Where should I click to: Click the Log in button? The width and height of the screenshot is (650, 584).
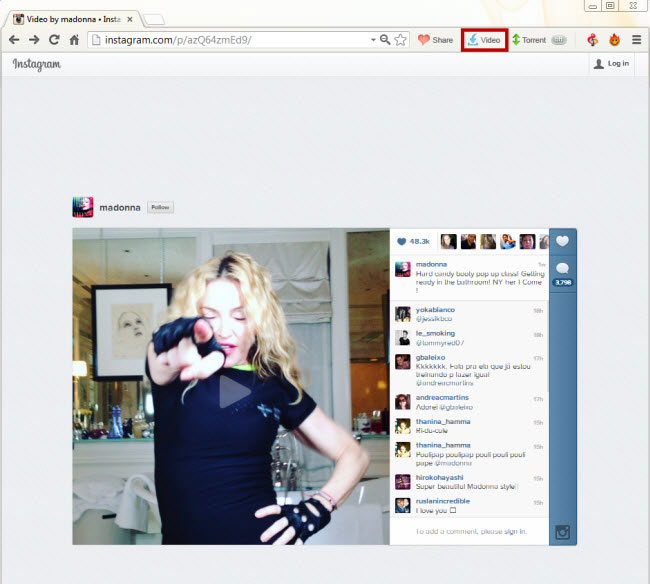[611, 63]
